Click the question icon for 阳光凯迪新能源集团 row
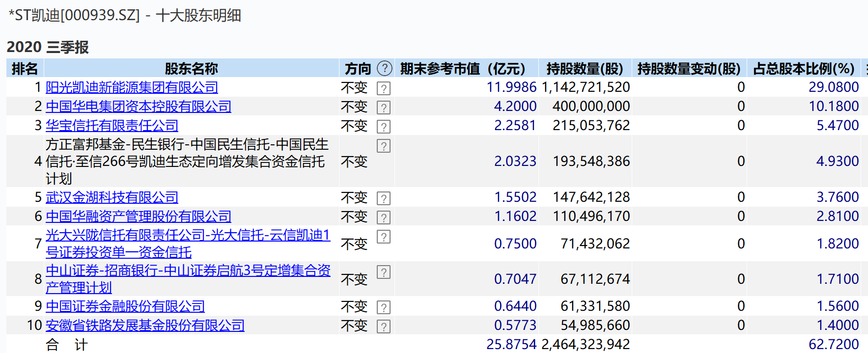 (x=384, y=88)
